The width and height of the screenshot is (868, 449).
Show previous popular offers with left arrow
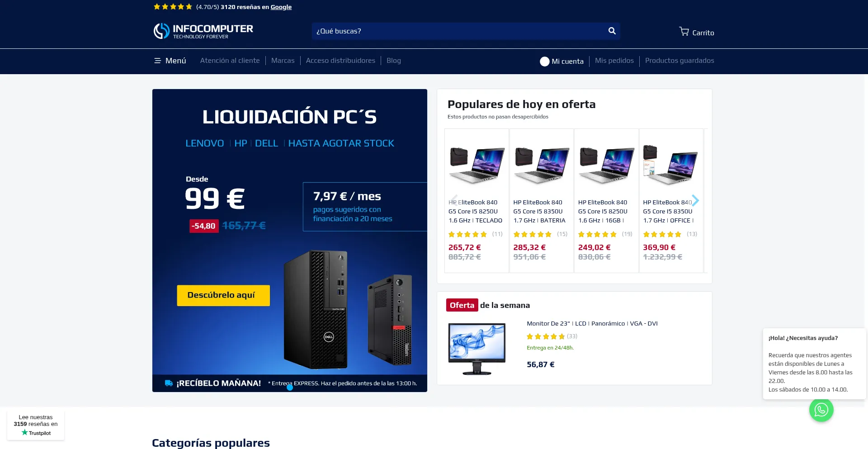click(454, 200)
